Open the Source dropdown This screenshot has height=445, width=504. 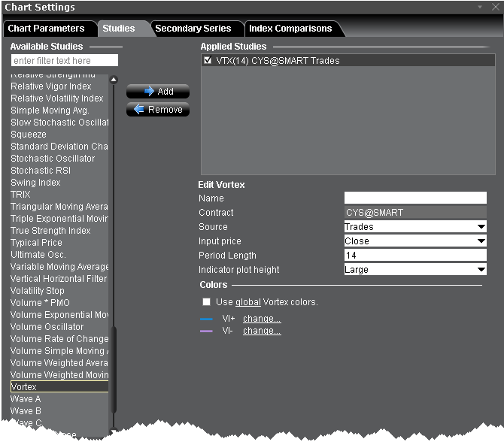[415, 227]
